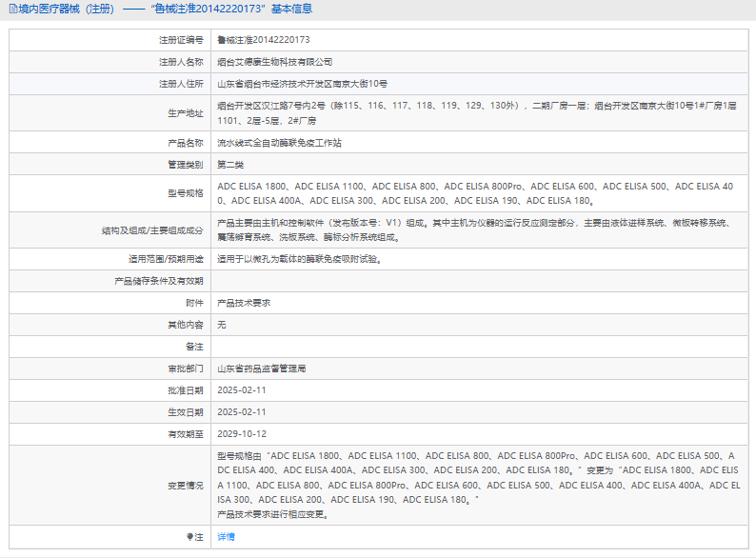Click the document icon before 境内医疗器械

coord(13,9)
